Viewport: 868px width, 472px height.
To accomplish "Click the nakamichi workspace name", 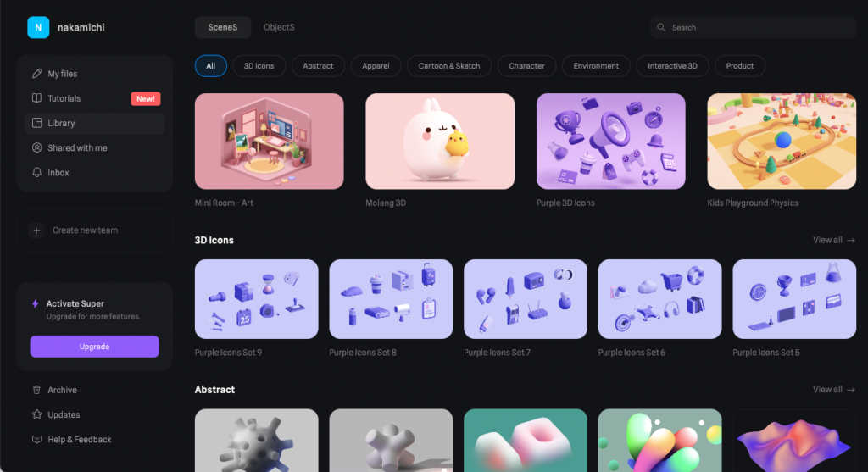I will tap(81, 27).
